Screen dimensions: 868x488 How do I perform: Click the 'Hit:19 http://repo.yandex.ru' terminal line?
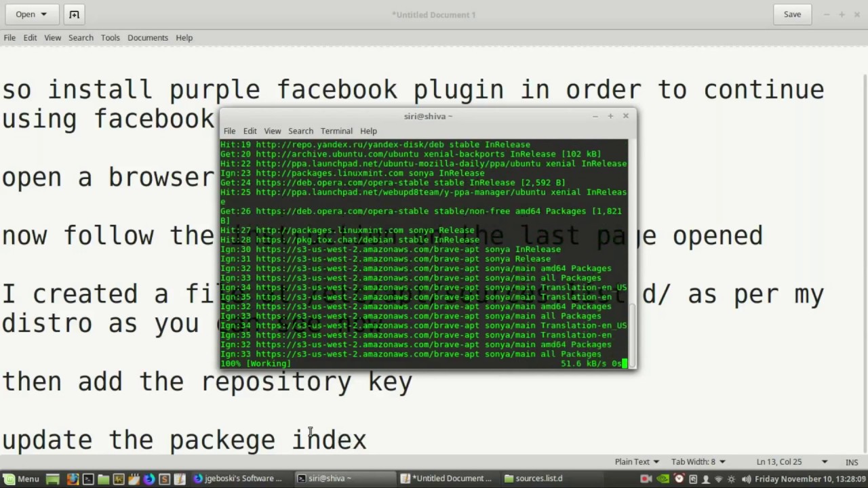375,144
